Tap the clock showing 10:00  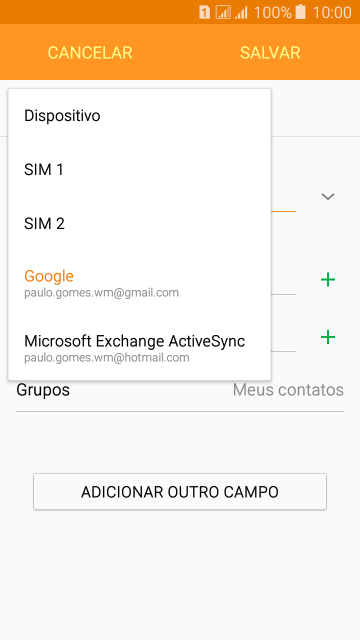coord(332,13)
